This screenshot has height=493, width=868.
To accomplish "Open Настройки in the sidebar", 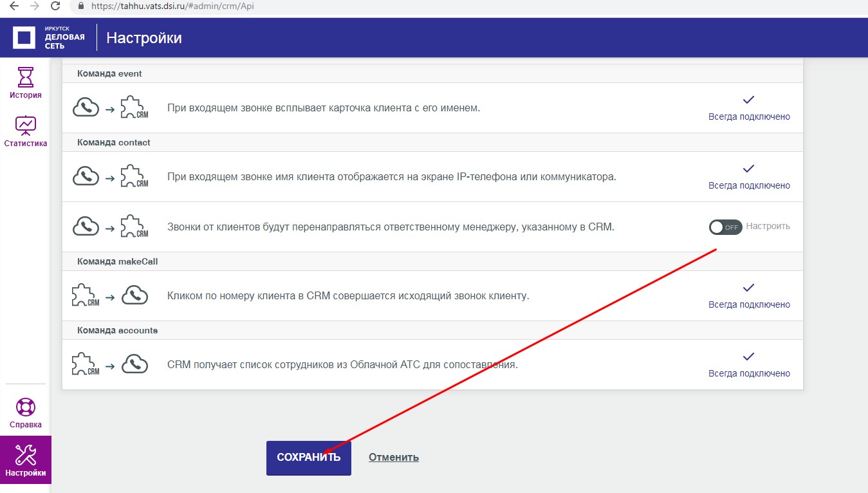I will (x=26, y=460).
